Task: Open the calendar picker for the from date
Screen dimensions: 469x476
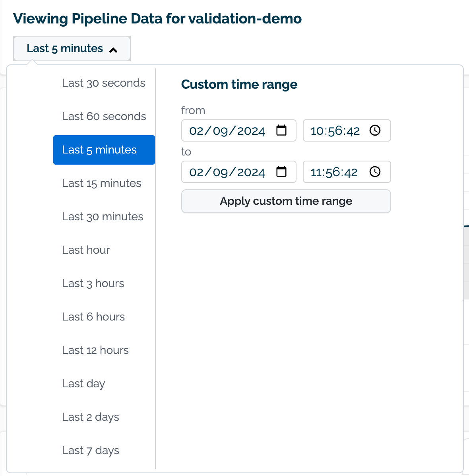Action: 282,130
